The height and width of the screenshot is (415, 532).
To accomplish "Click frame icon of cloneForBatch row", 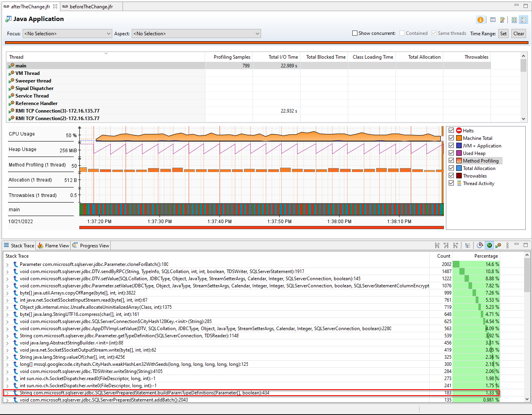I will [x=15, y=264].
